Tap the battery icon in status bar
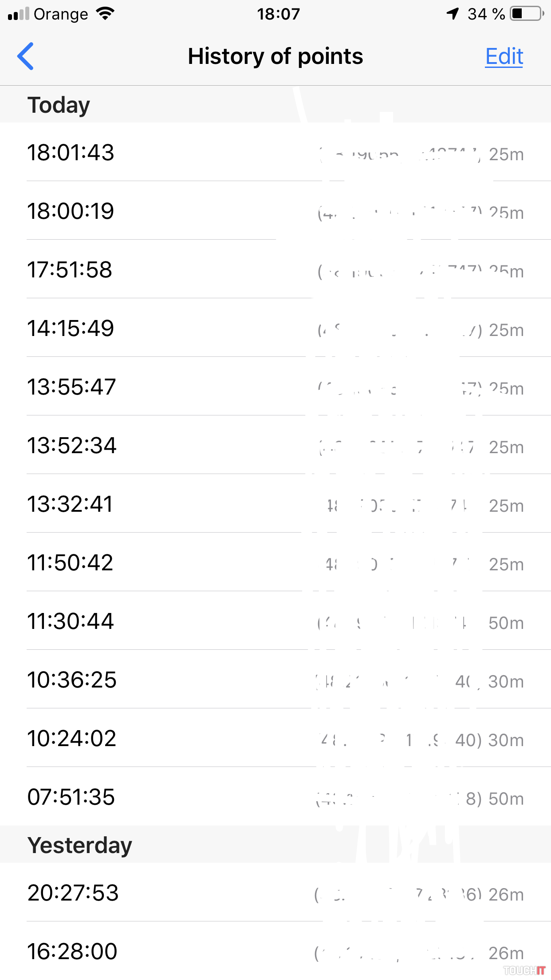 pyautogui.click(x=527, y=14)
